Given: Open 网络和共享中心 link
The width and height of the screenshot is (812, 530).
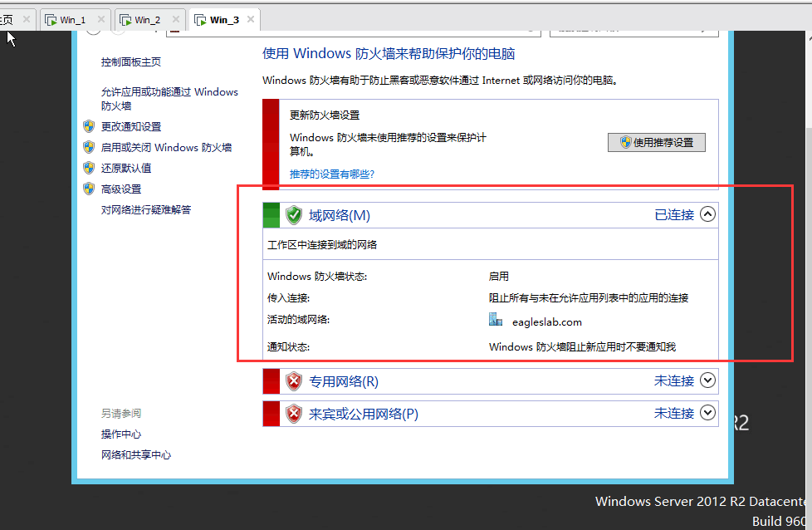Looking at the screenshot, I should (136, 455).
